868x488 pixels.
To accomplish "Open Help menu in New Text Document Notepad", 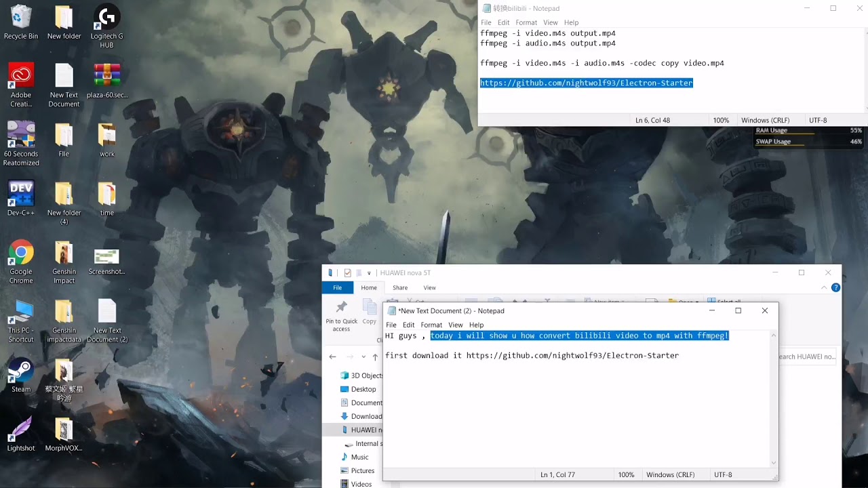I will [x=477, y=325].
